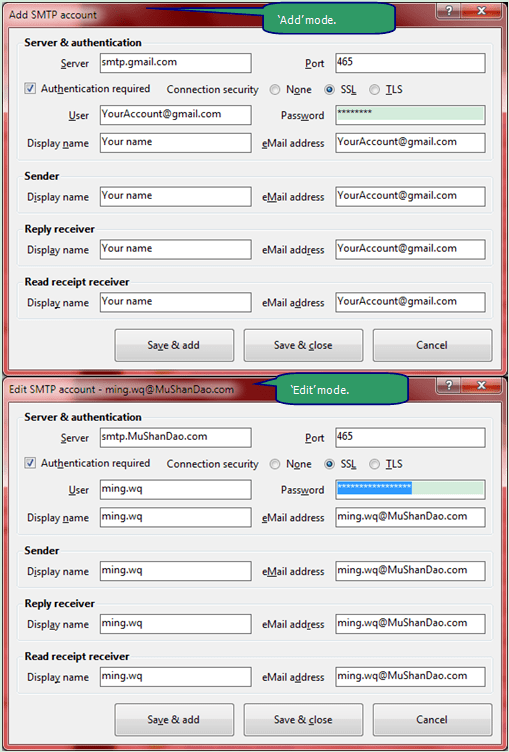Click the User field containing ming.wq
Screen dimensions: 509x752
point(176,490)
